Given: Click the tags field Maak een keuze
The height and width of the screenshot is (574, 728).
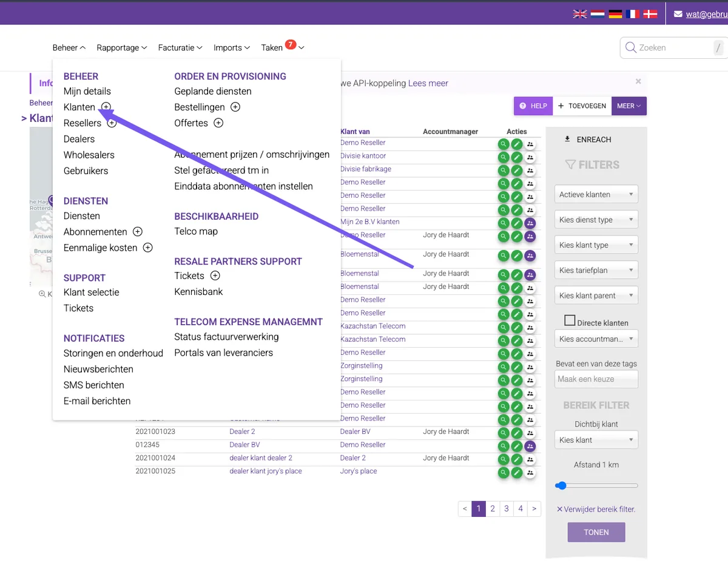Looking at the screenshot, I should click(x=596, y=379).
